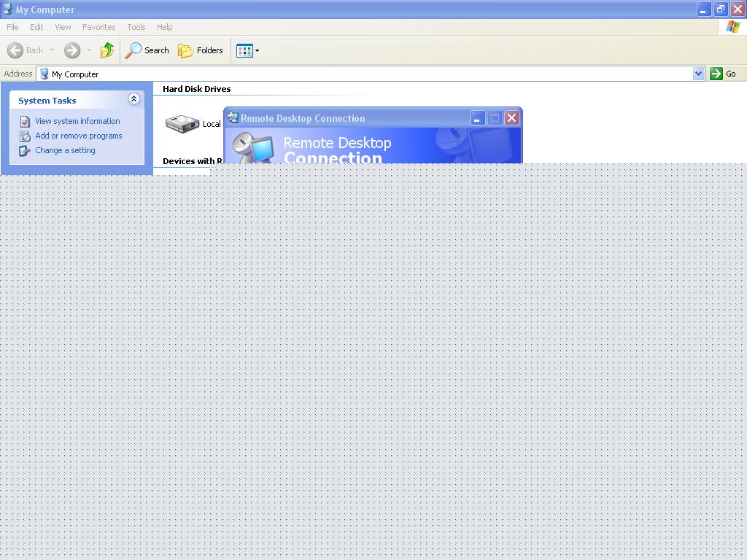
Task: Open the Back history dropdown arrow
Action: tap(52, 50)
